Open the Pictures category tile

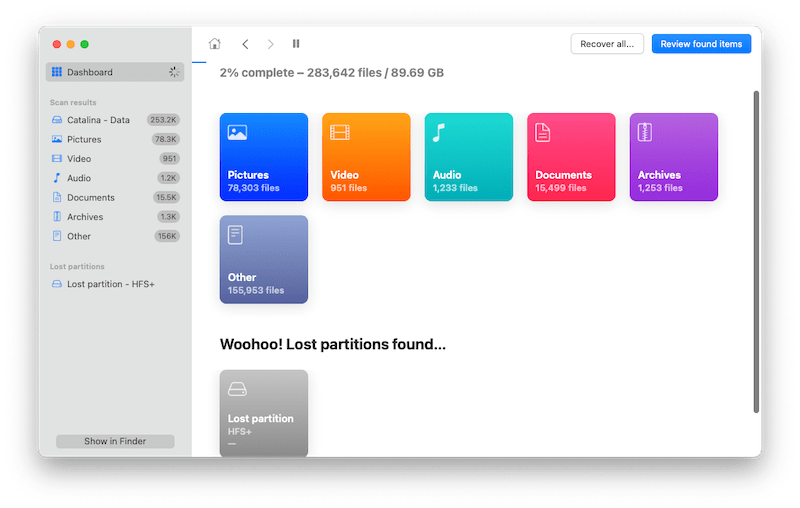tap(263, 157)
